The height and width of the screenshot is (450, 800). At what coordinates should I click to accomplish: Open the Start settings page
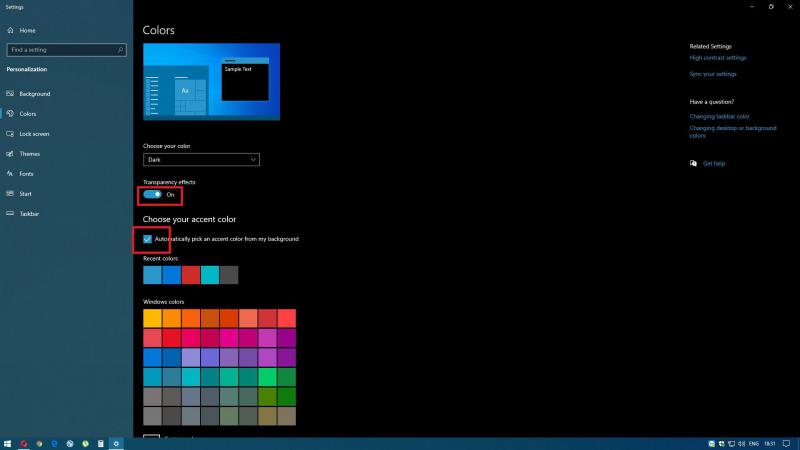pyautogui.click(x=25, y=194)
